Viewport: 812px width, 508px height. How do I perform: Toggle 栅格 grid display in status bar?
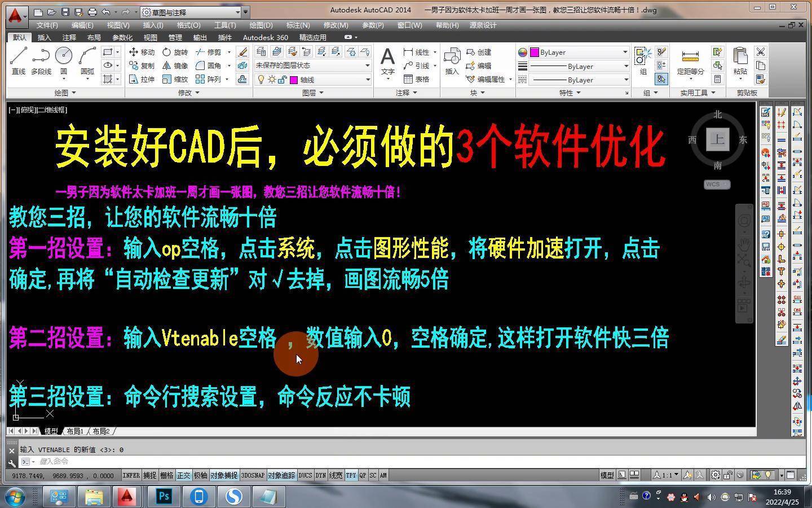pos(166,475)
